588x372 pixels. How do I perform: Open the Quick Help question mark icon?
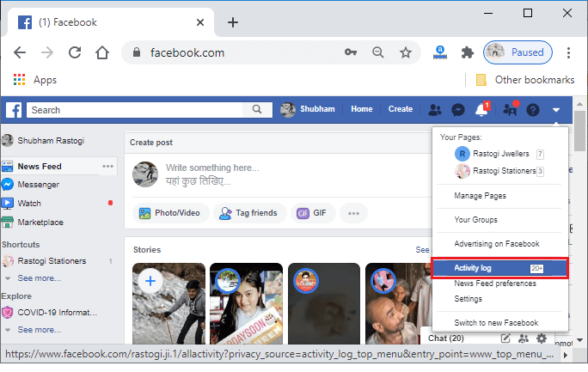pos(533,110)
